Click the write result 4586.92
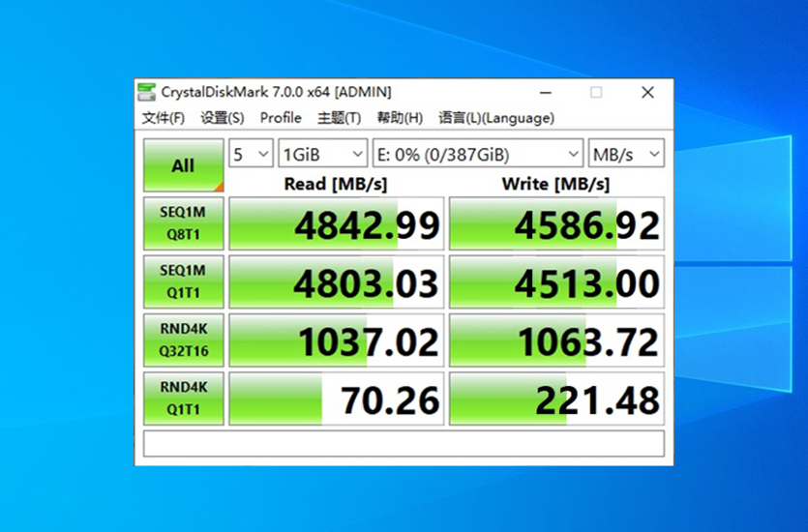The width and height of the screenshot is (808, 532). point(556,223)
